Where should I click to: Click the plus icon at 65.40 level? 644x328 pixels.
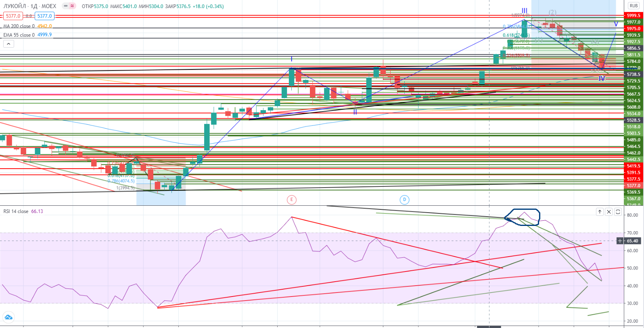(620, 241)
